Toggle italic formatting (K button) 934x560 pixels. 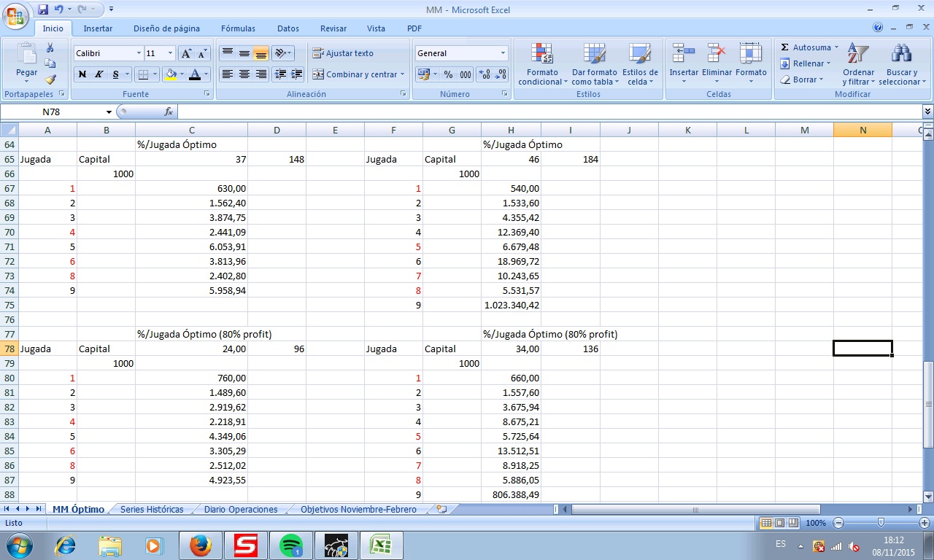(x=99, y=74)
